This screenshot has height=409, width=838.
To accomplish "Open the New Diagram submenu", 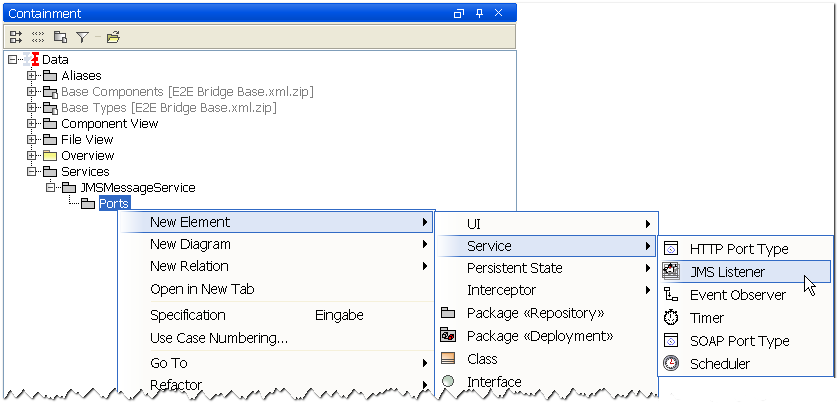I will [x=190, y=244].
